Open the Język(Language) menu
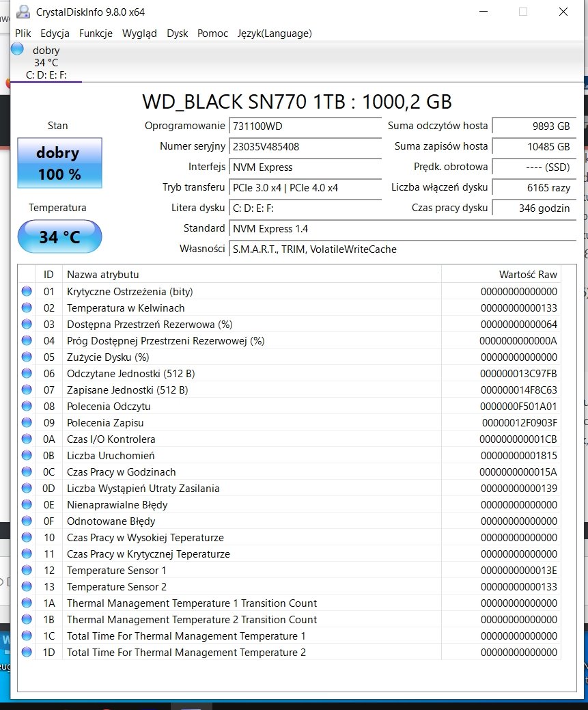The image size is (588, 710). [275, 33]
